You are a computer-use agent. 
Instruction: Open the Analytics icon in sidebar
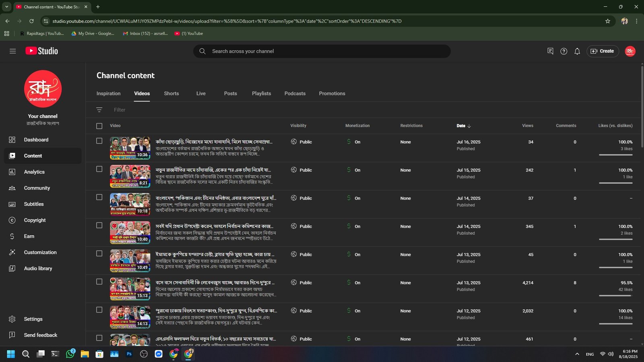pos(12,172)
